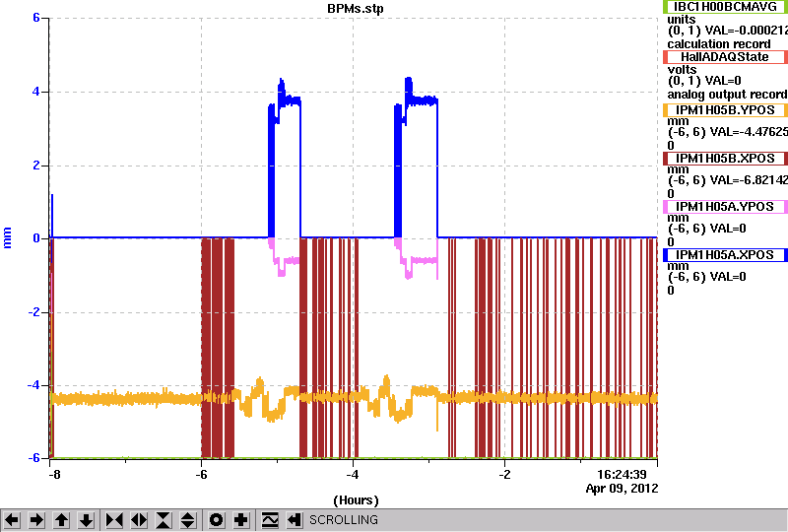
Task: Click the VAL=-6.82142 value for IPM1H05B.XPOS
Action: 747,180
